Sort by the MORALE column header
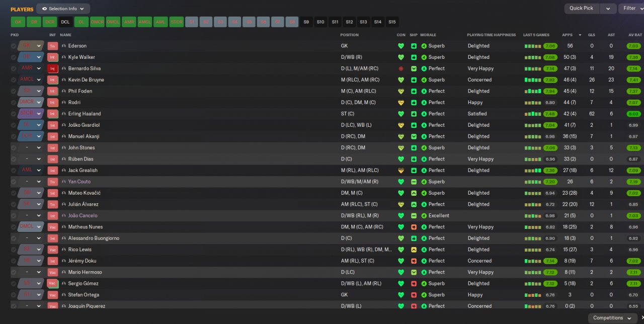This screenshot has width=644, height=324. click(428, 35)
